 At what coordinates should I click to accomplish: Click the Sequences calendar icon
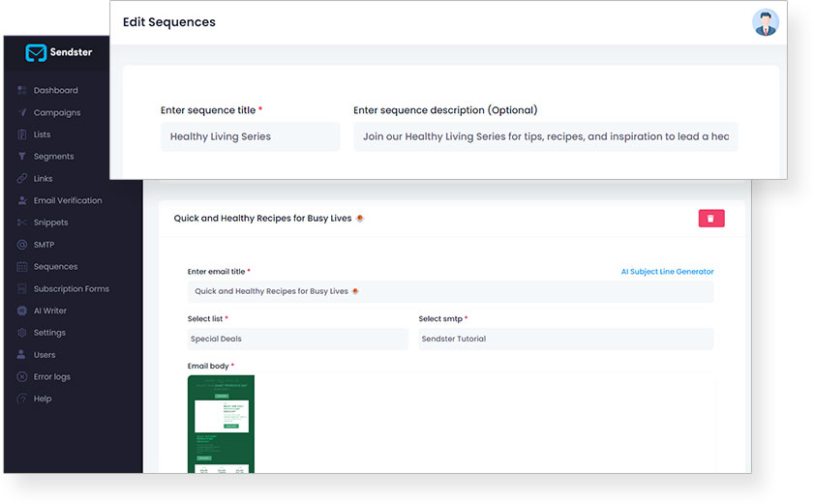22,266
